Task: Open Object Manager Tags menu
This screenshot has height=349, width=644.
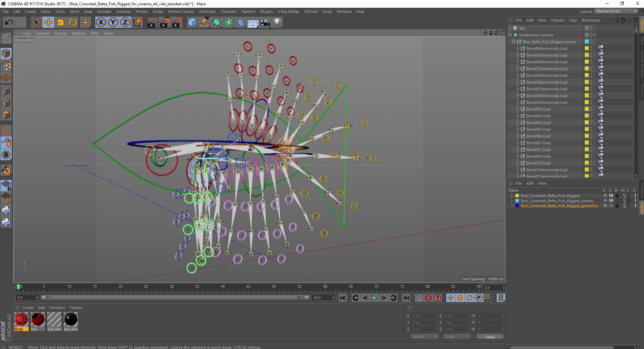Action: [573, 20]
